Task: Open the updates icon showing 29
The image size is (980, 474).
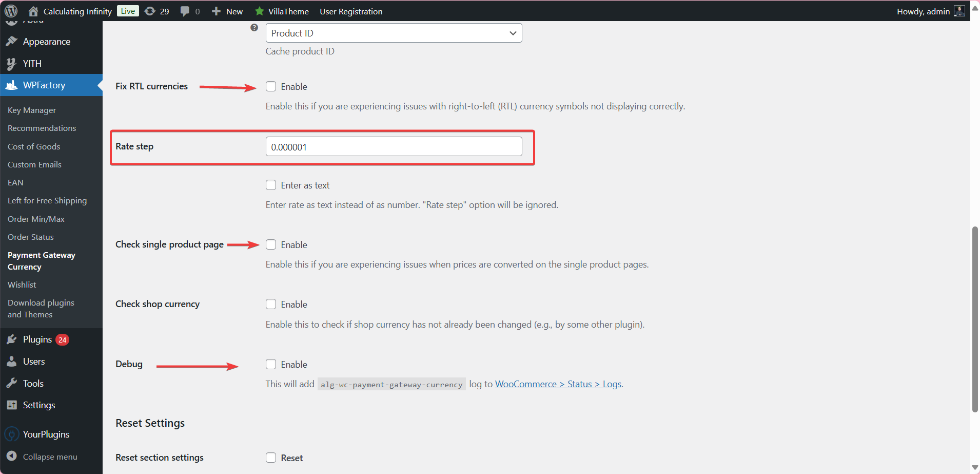Action: pos(150,11)
